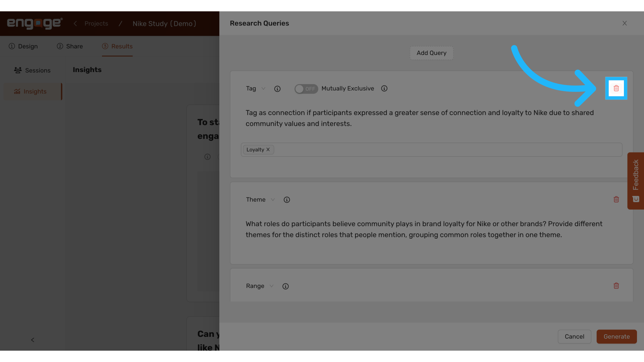The height and width of the screenshot is (362, 644).
Task: Select Sessions in the sidebar
Action: (x=32, y=70)
